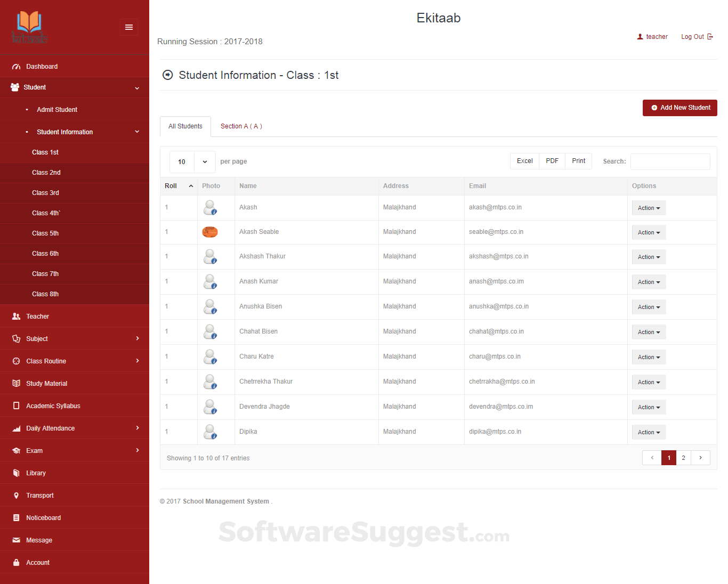This screenshot has height=584, width=728.
Task: Toggle the hamburger sidebar menu
Action: [x=129, y=27]
